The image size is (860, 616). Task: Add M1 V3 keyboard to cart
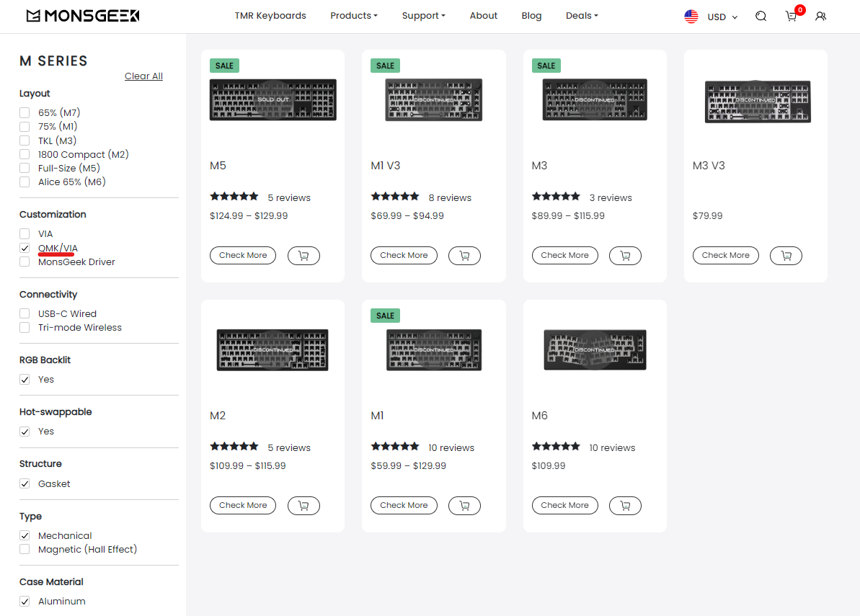click(464, 256)
